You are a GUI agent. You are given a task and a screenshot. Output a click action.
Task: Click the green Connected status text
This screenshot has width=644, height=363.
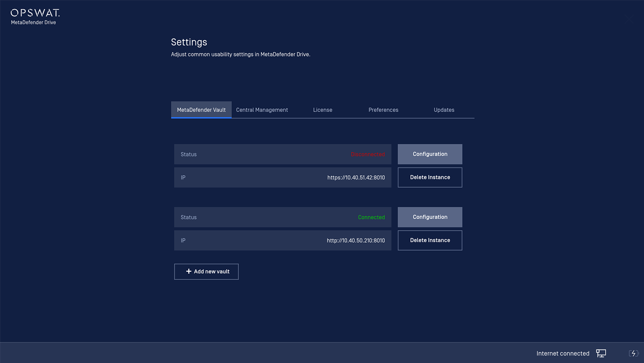click(371, 217)
